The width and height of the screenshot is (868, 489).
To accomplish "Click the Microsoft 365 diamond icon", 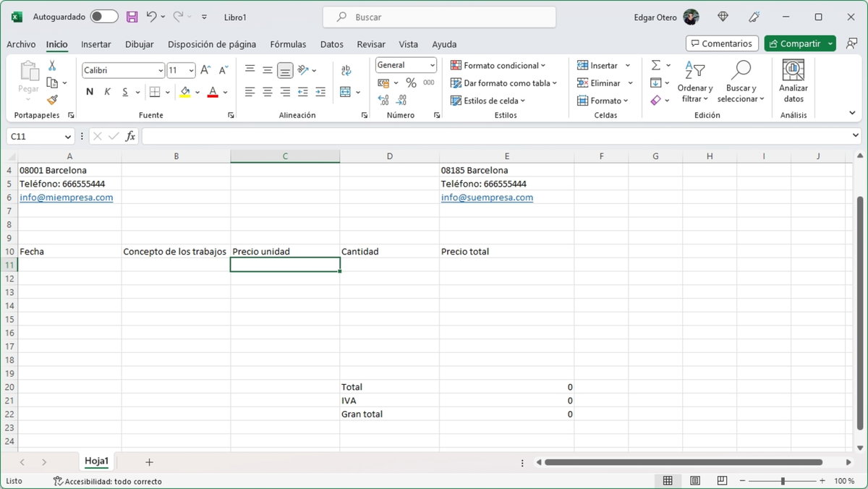I will pos(723,17).
